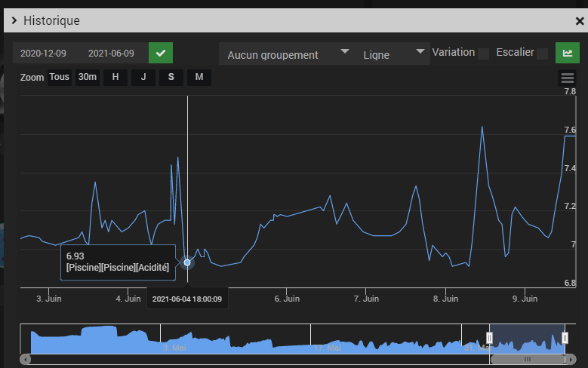Image resolution: width=588 pixels, height=368 pixels.
Task: Open the Aucun groupement dropdown
Action: pos(287,54)
